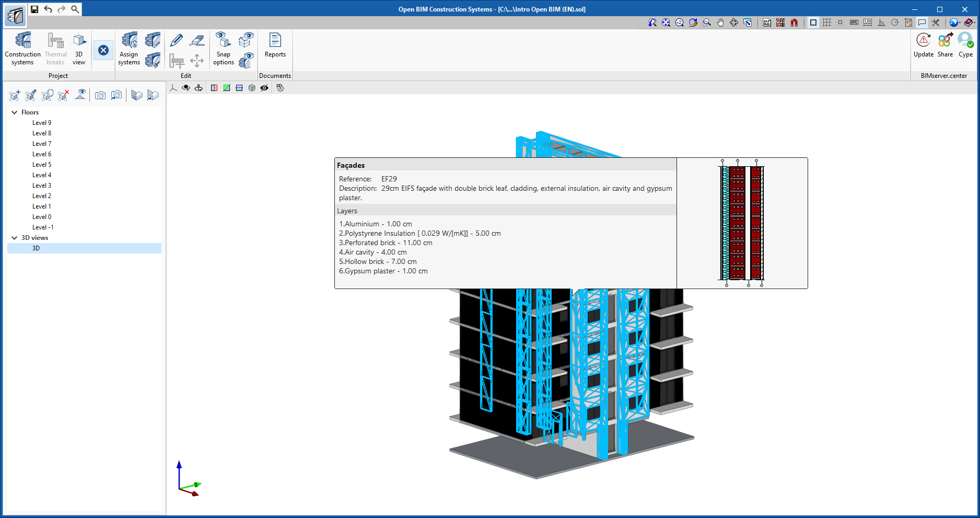
Task: Toggle the brick wall visibility eye icon
Action: coord(246,60)
